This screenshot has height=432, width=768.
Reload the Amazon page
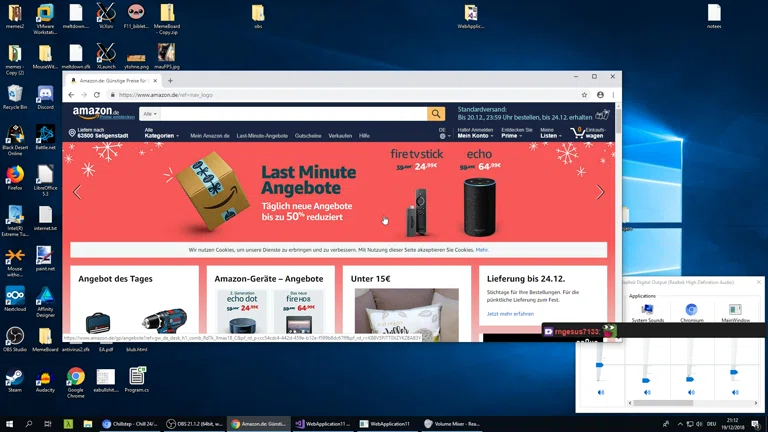97,95
